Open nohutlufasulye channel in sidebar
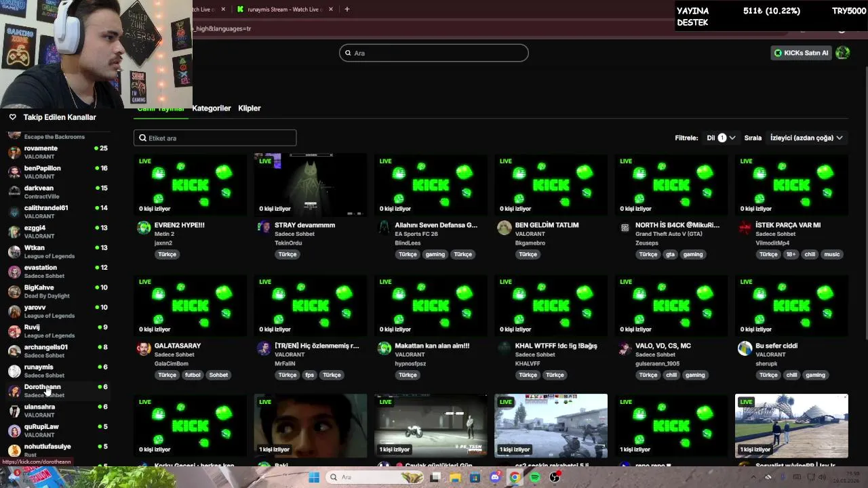 click(58, 450)
